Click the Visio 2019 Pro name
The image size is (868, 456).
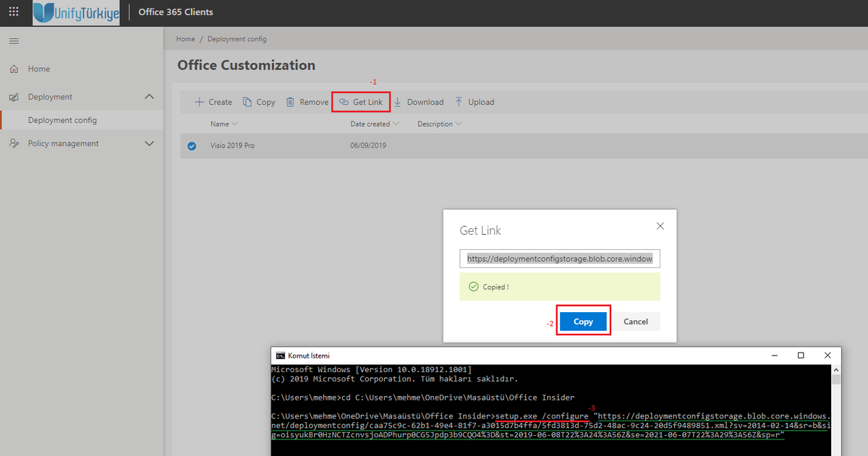[x=232, y=146]
